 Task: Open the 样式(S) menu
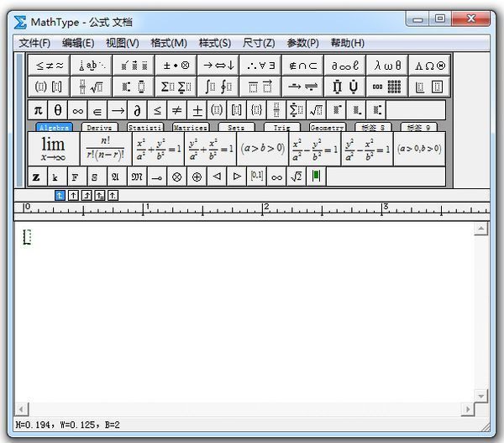click(215, 43)
